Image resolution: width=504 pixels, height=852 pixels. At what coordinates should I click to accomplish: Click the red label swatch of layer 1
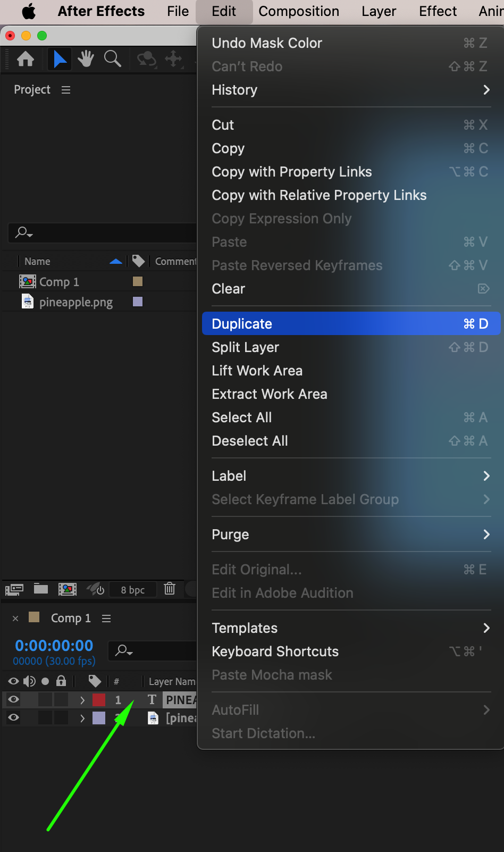99,700
